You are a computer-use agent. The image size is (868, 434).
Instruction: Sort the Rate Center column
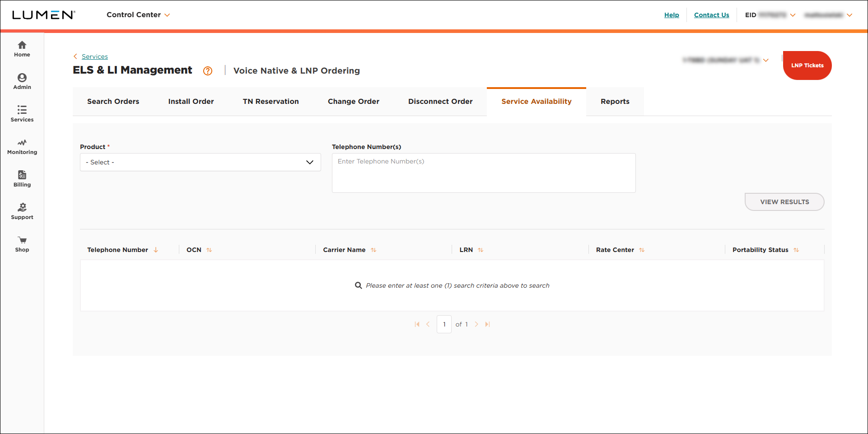tap(642, 250)
